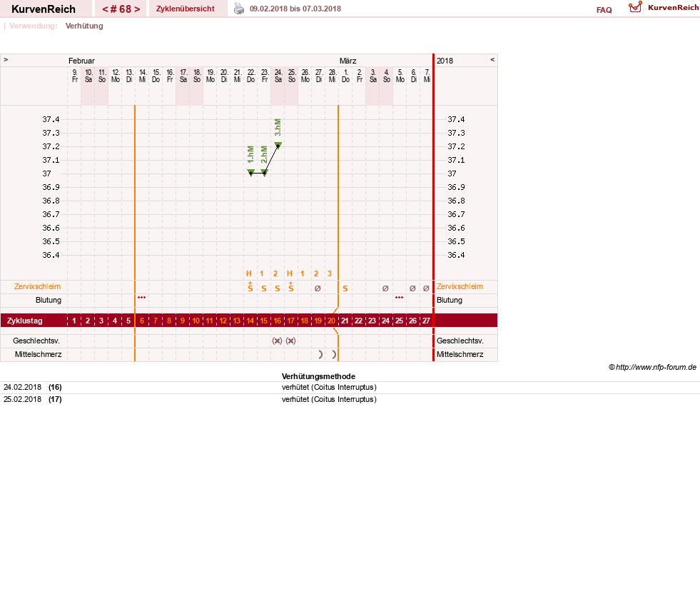The height and width of the screenshot is (604, 700).
Task: Open the printer icon to print the cycle
Action: pos(239,9)
